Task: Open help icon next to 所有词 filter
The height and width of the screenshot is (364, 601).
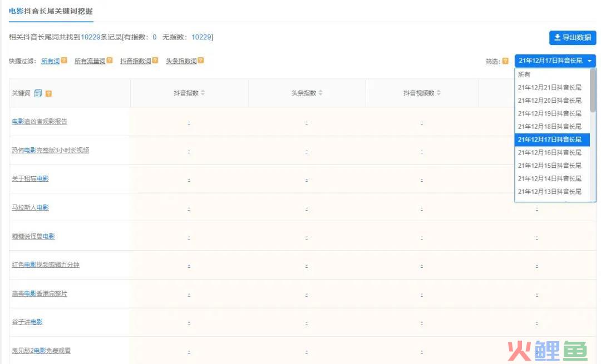Action: tap(64, 61)
